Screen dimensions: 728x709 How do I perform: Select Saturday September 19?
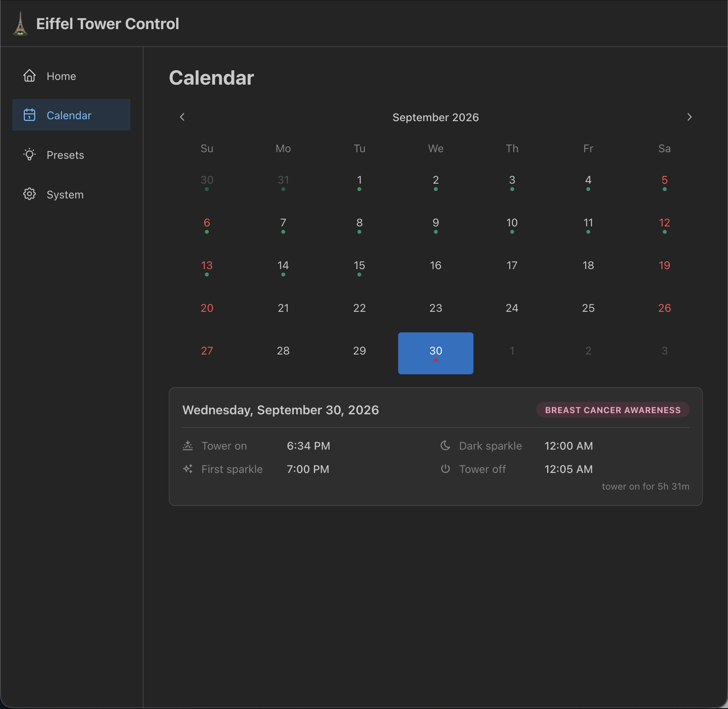click(665, 268)
